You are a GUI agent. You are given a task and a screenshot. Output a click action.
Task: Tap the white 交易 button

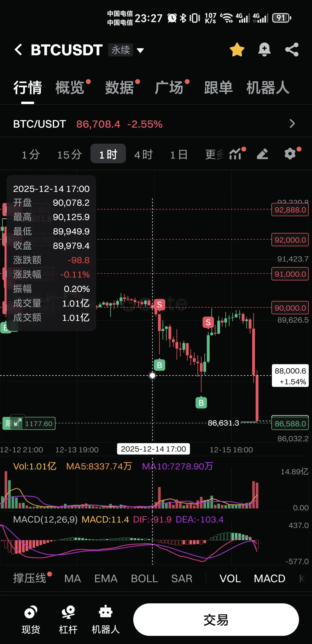(x=216, y=620)
